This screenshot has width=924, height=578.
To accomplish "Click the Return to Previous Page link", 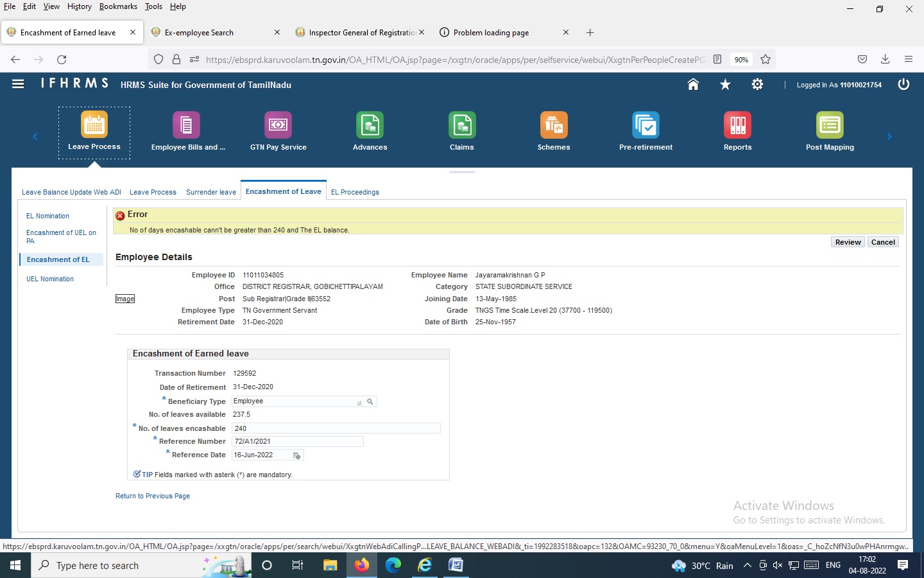I will pos(153,496).
